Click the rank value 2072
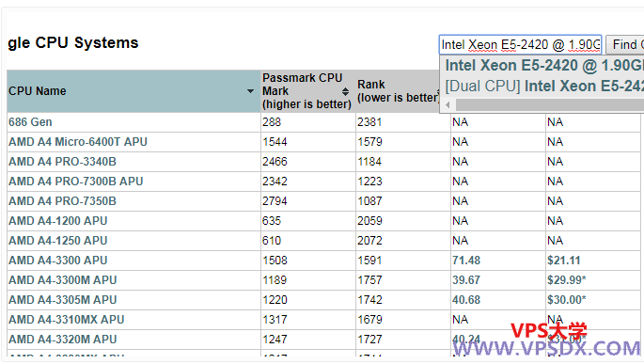 point(369,241)
